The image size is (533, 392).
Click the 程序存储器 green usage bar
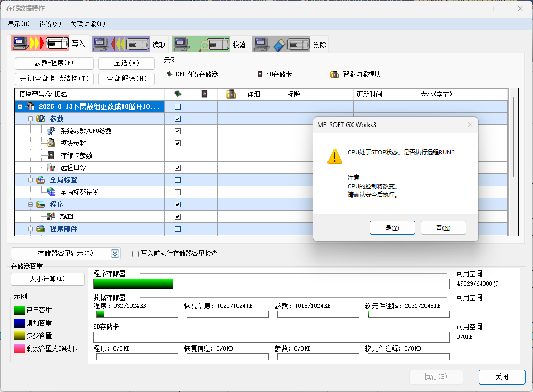[133, 284]
